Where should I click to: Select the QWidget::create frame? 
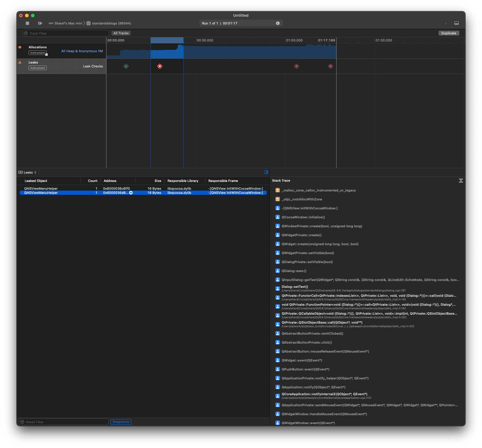coord(320,244)
